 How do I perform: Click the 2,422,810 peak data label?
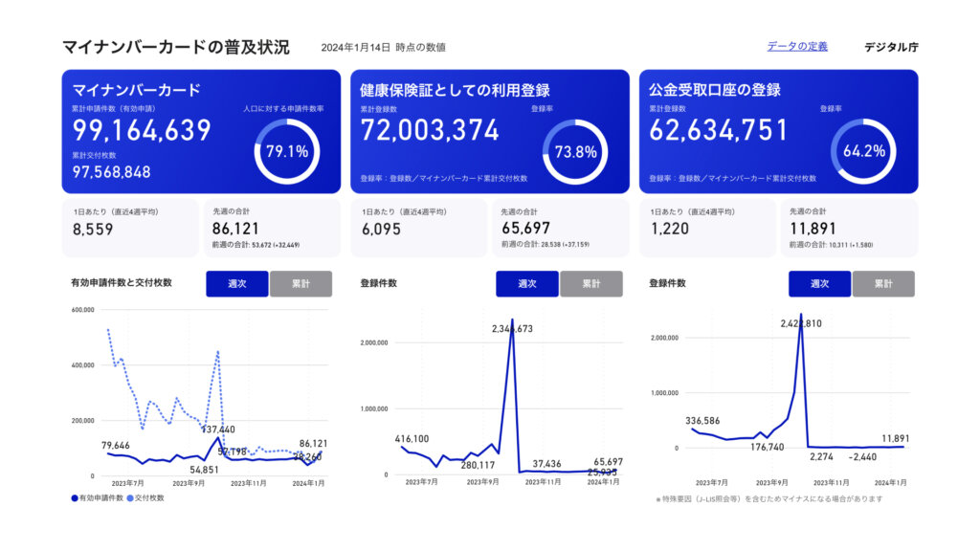[x=801, y=323]
